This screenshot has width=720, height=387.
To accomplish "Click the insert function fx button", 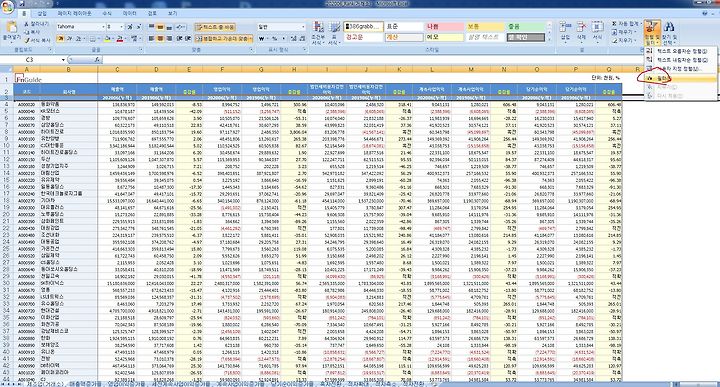I will coord(97,60).
